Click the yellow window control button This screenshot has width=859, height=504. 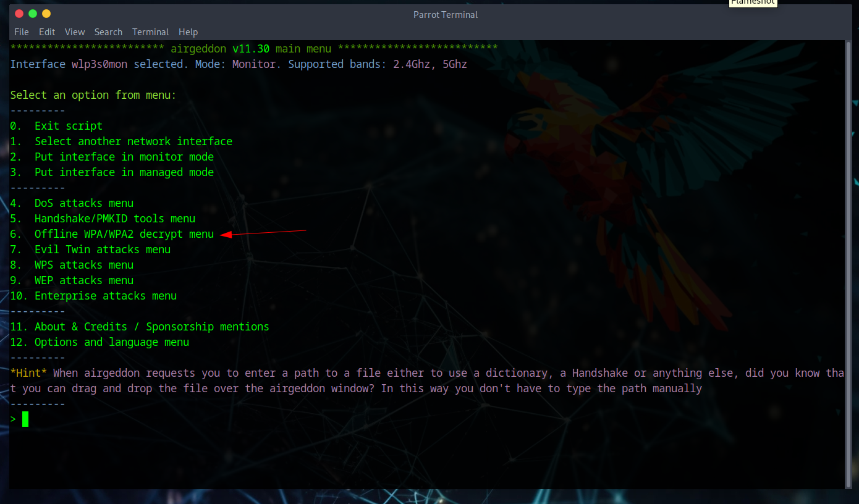(x=46, y=14)
